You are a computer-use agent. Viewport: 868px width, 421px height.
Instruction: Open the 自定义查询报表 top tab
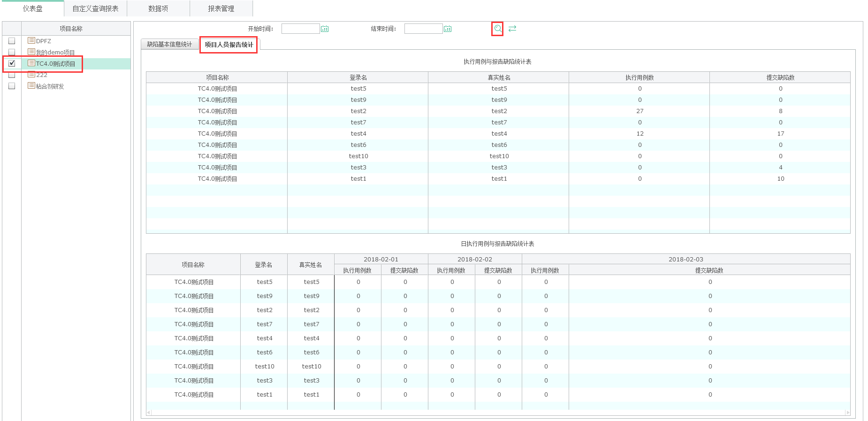coord(95,8)
